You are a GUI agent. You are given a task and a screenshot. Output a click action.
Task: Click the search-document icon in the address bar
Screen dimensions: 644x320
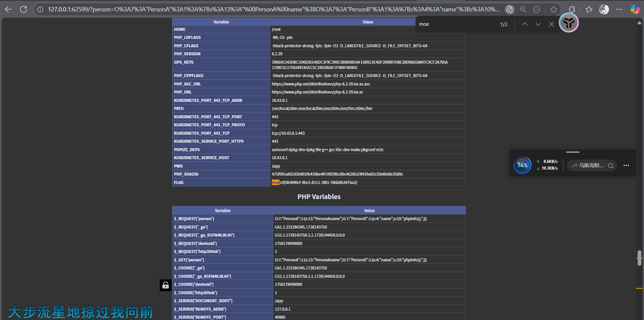click(x=509, y=9)
